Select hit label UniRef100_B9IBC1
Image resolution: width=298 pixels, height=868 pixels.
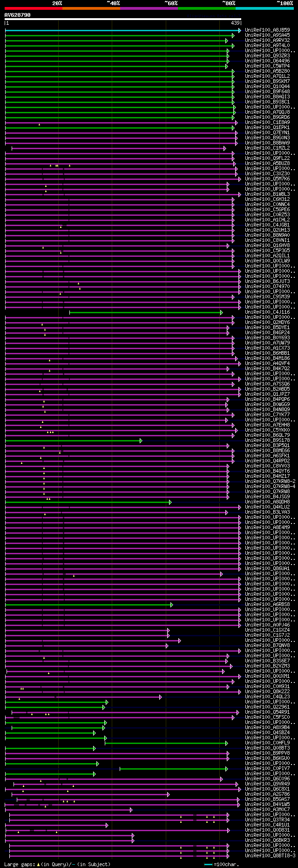(x=267, y=102)
